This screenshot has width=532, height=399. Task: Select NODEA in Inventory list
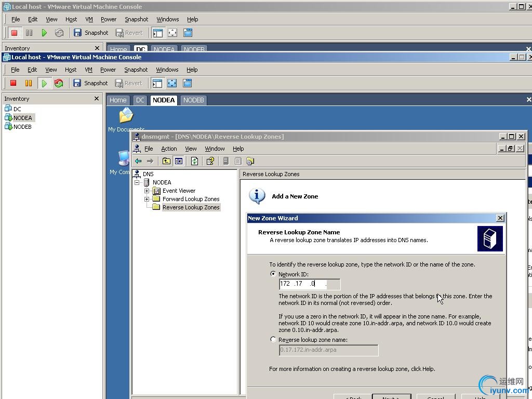click(x=23, y=118)
